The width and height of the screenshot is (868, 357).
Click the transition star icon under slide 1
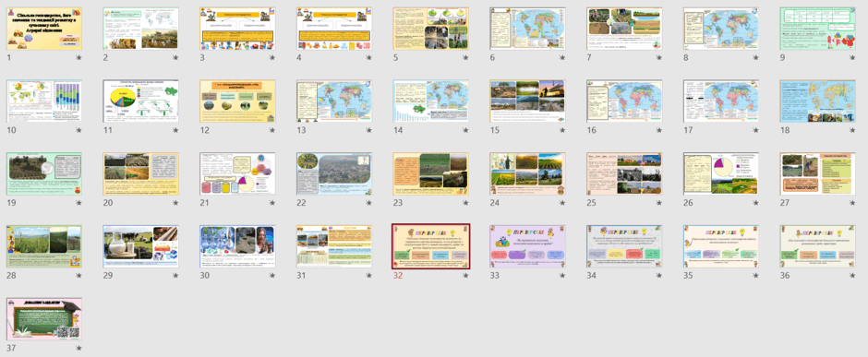point(78,57)
